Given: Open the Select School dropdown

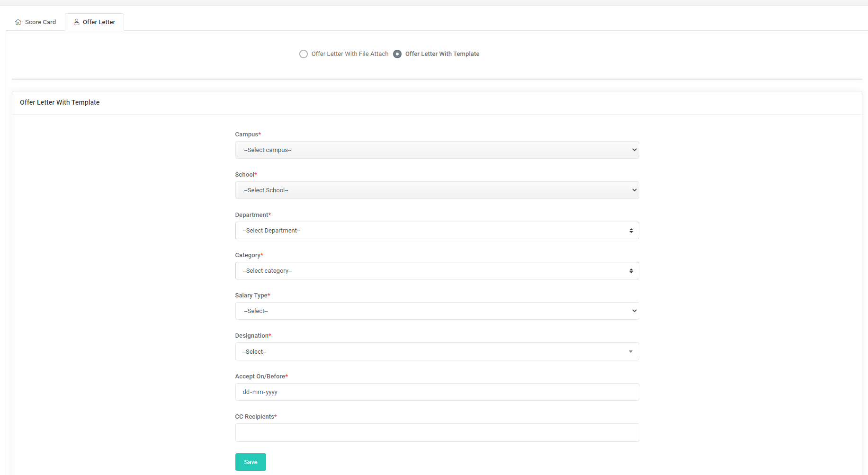Looking at the screenshot, I should tap(436, 190).
